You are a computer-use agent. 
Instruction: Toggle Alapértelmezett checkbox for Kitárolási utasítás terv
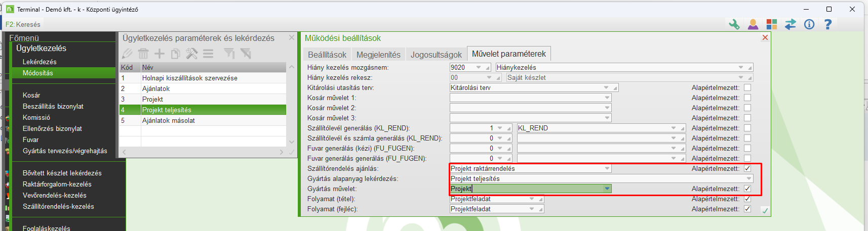pyautogui.click(x=747, y=87)
